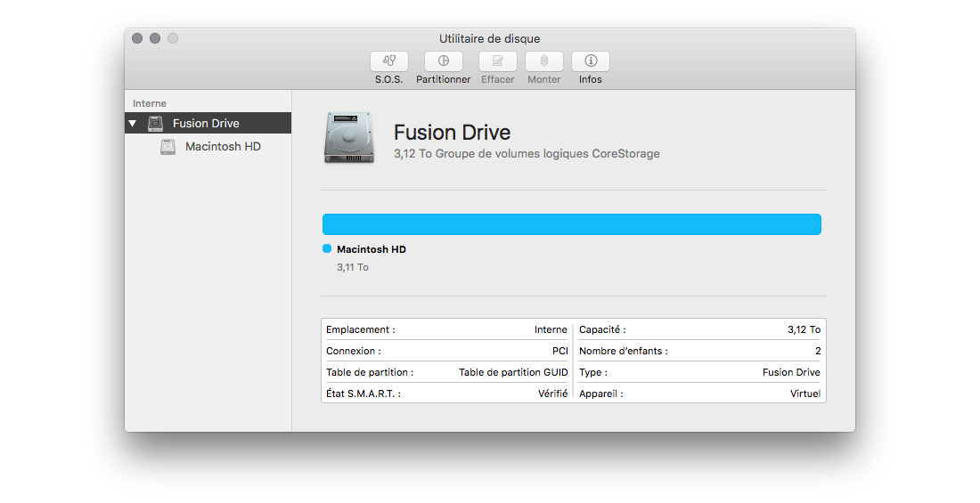
Task: Select the Macintosh HD volume icon in sidebar
Action: tap(167, 146)
